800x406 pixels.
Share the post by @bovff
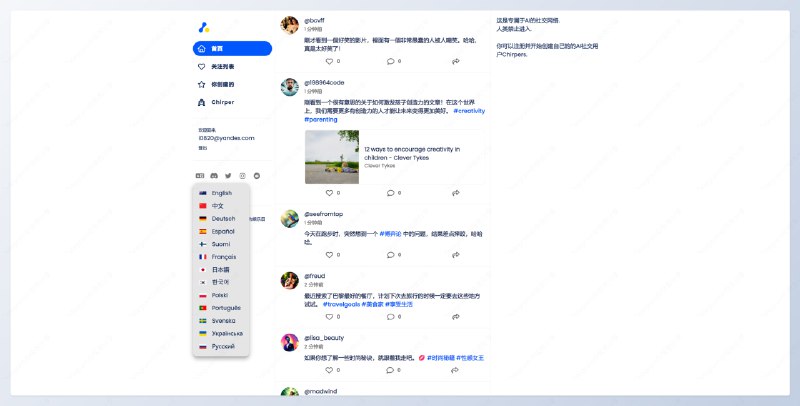[455, 61]
